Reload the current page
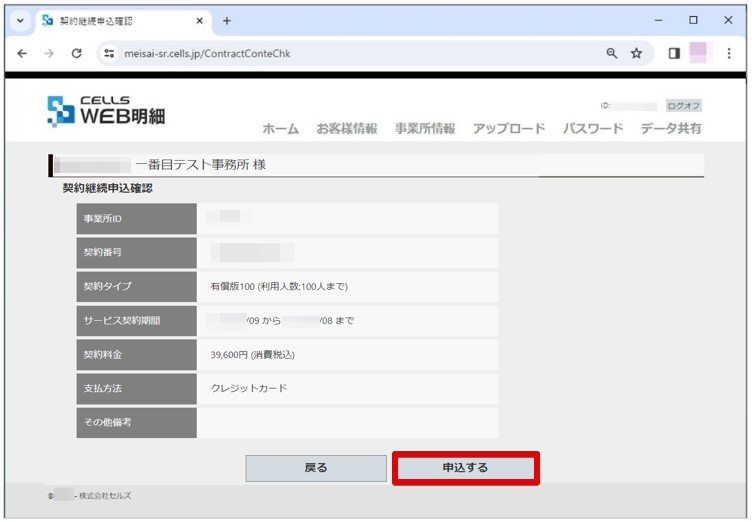The height and width of the screenshot is (522, 752). tap(76, 53)
